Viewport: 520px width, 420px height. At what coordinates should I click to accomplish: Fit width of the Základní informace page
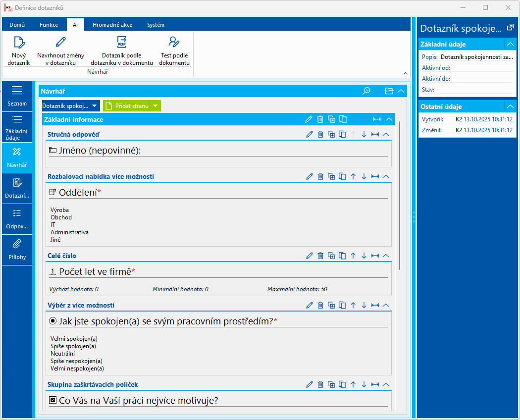tap(377, 119)
